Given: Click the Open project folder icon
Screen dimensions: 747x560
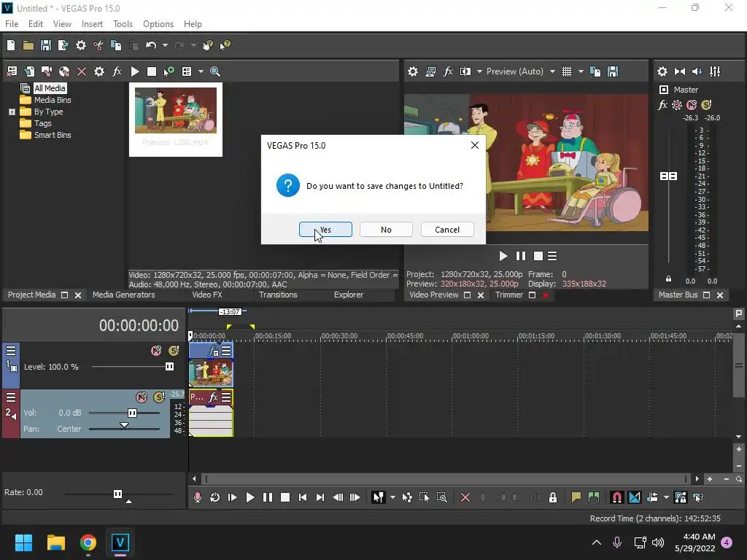Looking at the screenshot, I should [x=28, y=45].
